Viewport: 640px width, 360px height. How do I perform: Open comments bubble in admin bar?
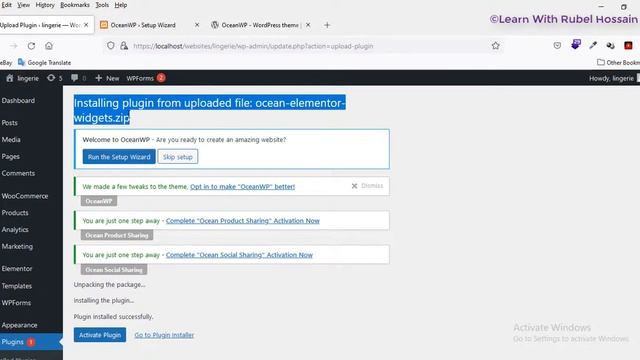point(78,78)
